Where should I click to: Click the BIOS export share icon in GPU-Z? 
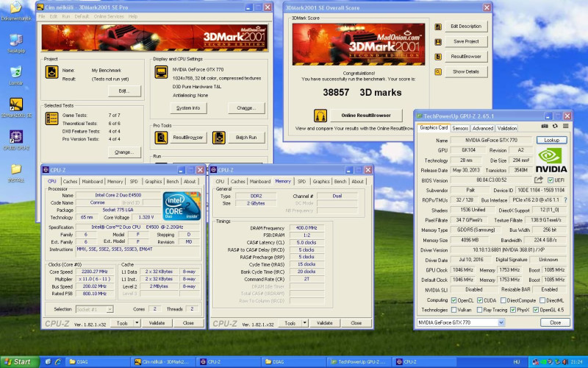pyautogui.click(x=539, y=180)
